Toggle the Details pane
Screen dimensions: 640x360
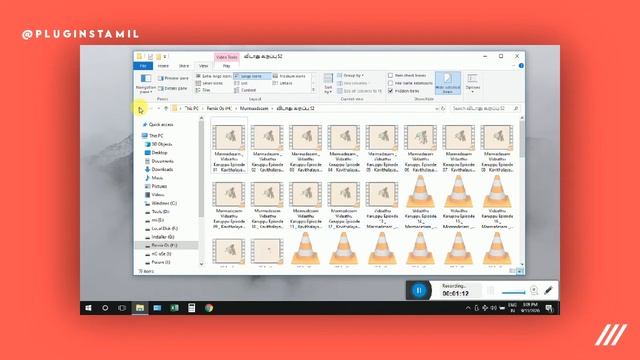tap(173, 88)
